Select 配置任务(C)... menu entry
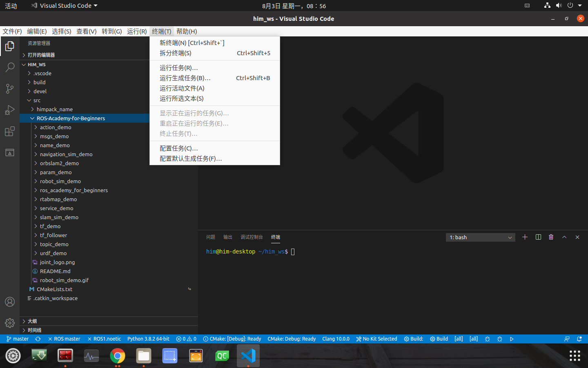Viewport: 588px width, 368px height. [x=215, y=148]
